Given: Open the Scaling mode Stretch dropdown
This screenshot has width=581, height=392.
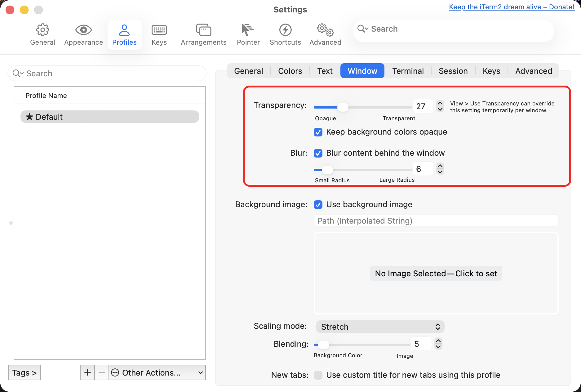Looking at the screenshot, I should pyautogui.click(x=380, y=327).
